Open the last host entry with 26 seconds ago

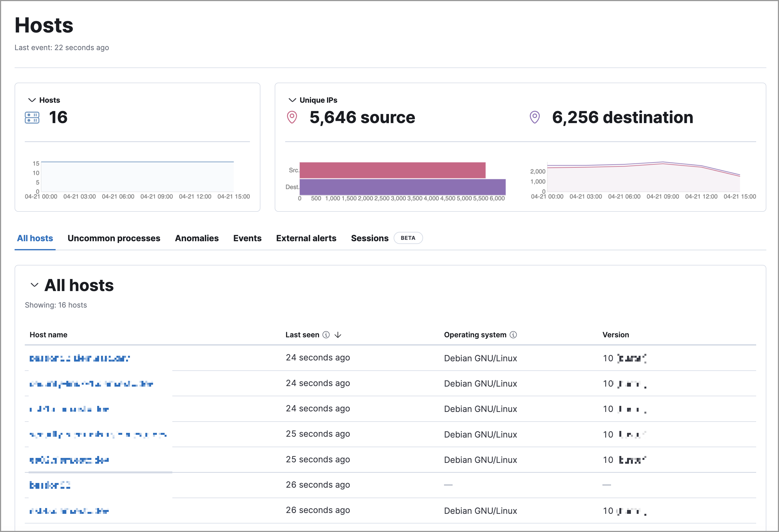(69, 511)
